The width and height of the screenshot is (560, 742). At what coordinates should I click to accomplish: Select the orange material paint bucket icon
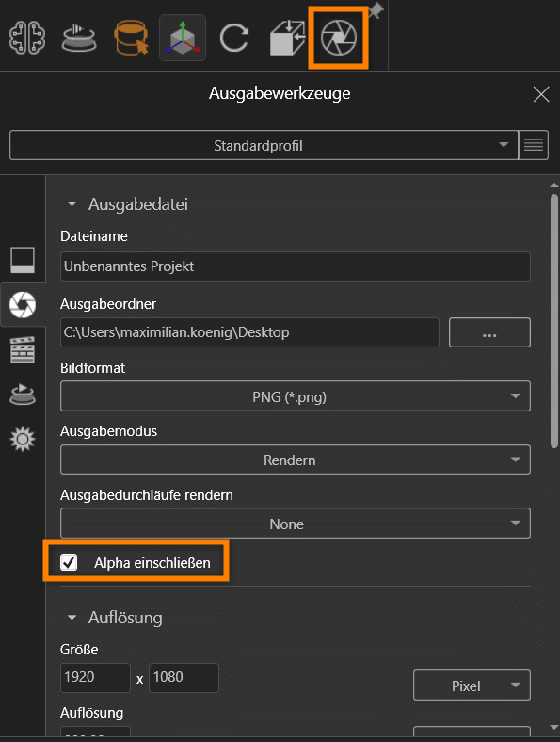point(131,38)
